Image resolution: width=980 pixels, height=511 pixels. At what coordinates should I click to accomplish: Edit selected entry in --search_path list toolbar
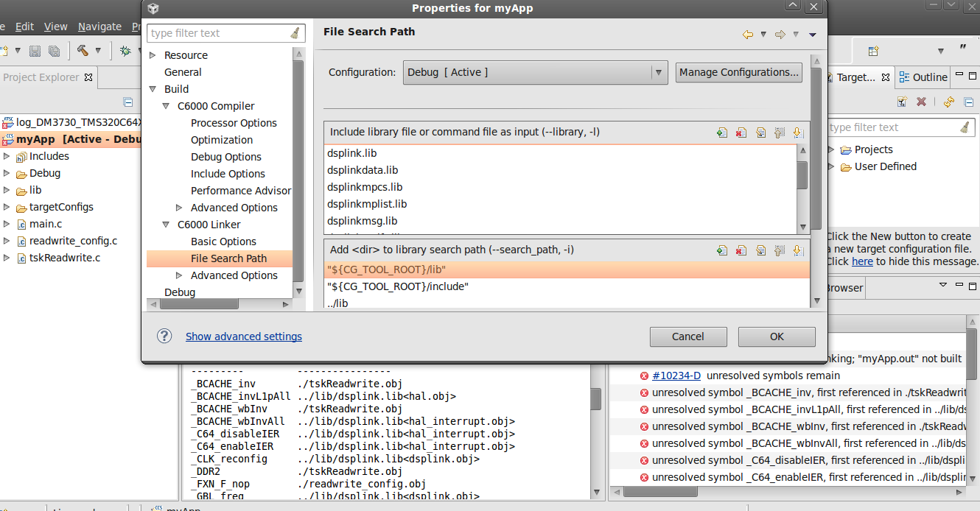click(760, 250)
